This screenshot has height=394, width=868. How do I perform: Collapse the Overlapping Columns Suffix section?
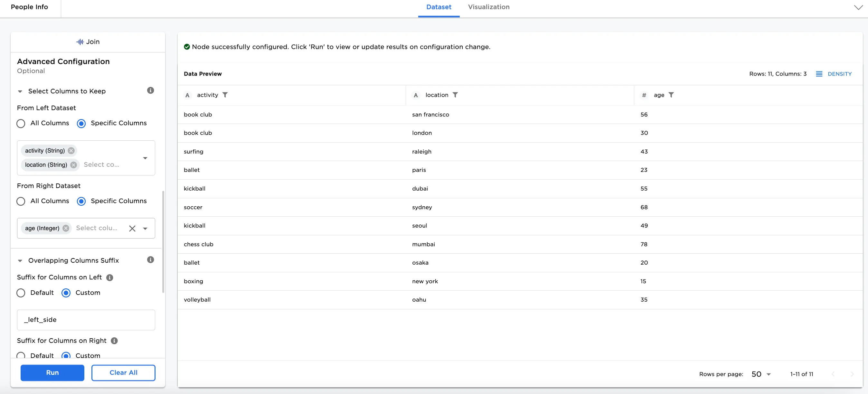[20, 260]
